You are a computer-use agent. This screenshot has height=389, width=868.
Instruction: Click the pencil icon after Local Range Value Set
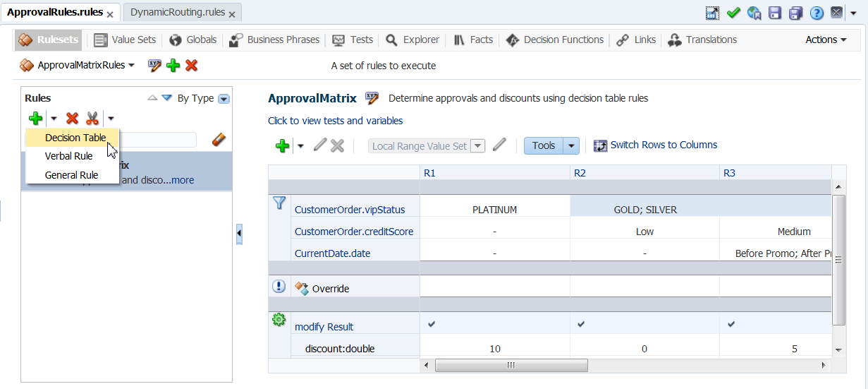(x=500, y=145)
